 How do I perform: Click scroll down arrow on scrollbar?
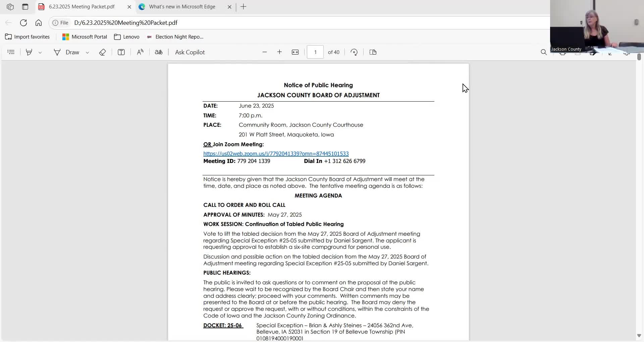[639, 336]
